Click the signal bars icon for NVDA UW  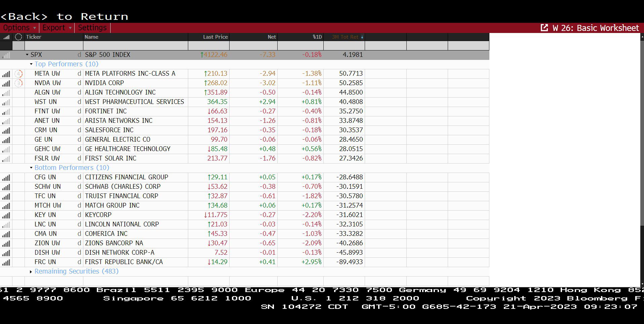coord(6,83)
